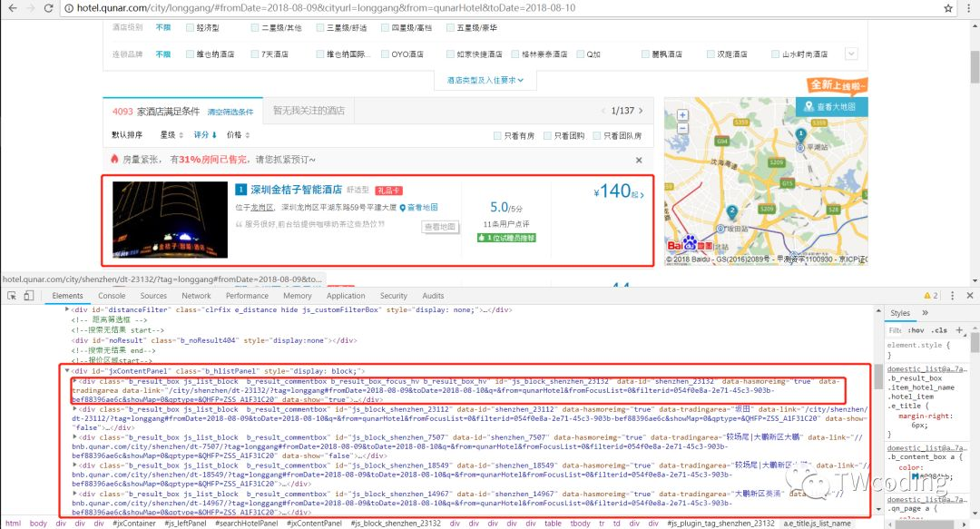Toggle the .cls button in Styles
This screenshot has height=529, width=980.
click(940, 330)
